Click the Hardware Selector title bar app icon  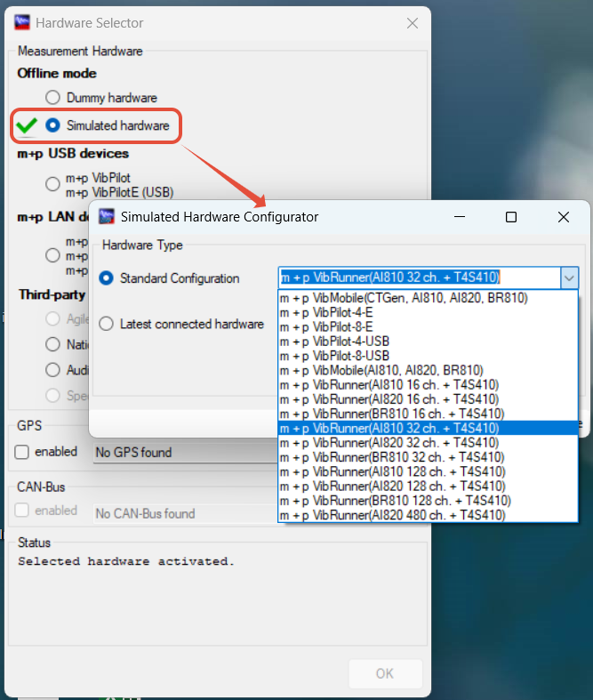(22, 22)
